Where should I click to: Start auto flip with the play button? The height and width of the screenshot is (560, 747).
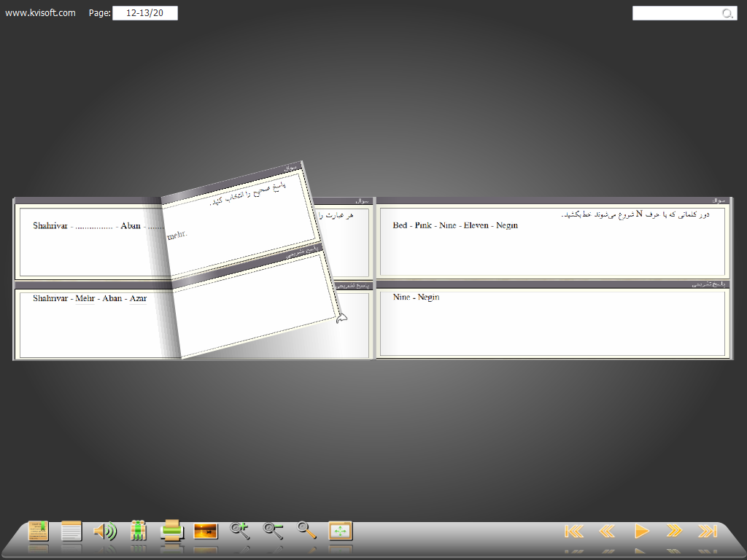click(x=641, y=531)
